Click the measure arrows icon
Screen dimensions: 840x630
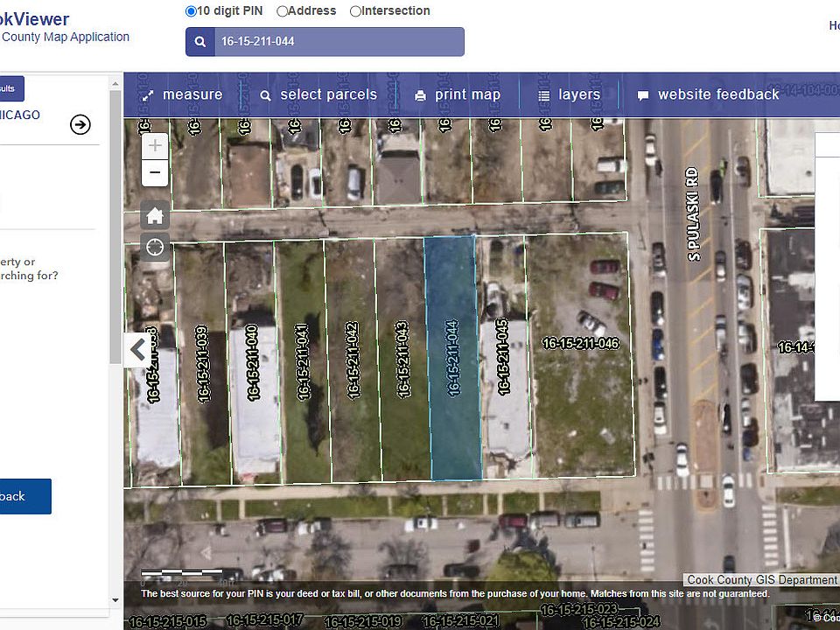click(x=147, y=96)
